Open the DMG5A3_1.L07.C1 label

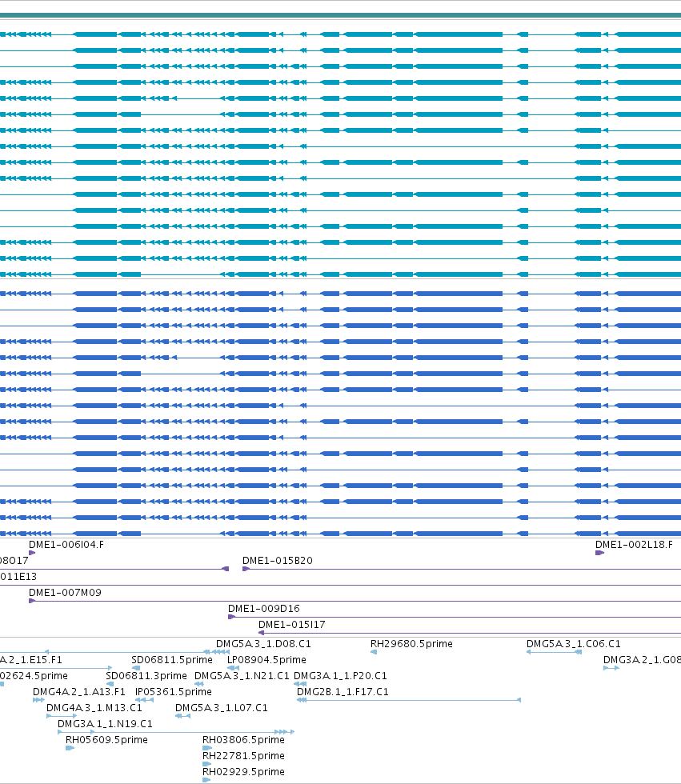point(221,707)
